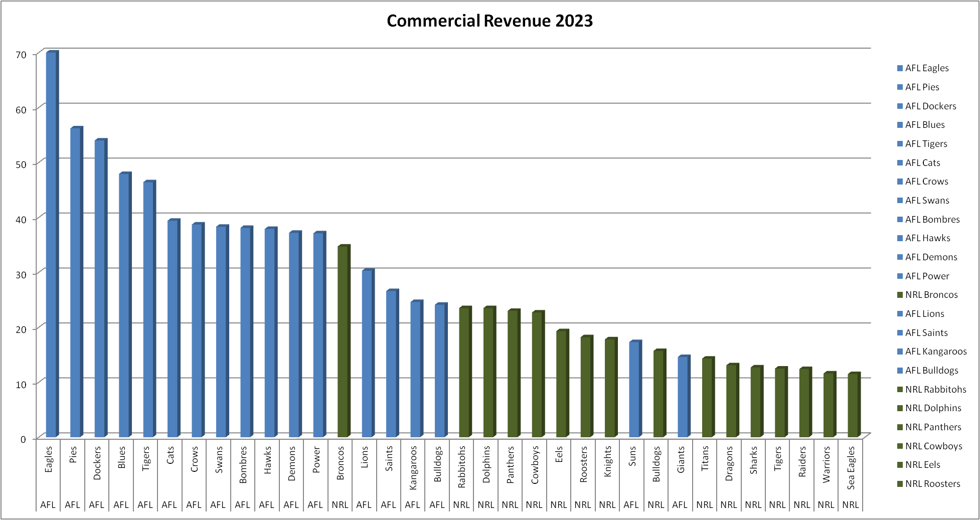Click the Lions bar

pos(368,353)
